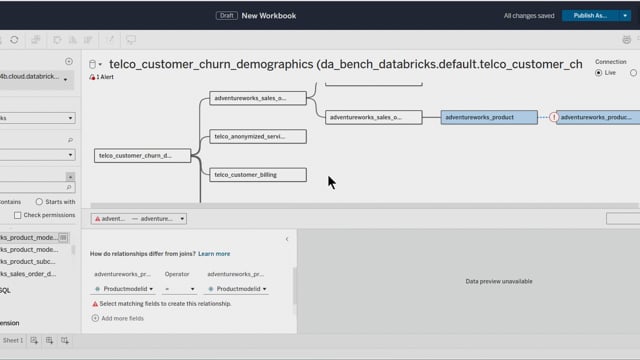Click the 1 Alert indicator
The image size is (640, 360).
point(102,77)
